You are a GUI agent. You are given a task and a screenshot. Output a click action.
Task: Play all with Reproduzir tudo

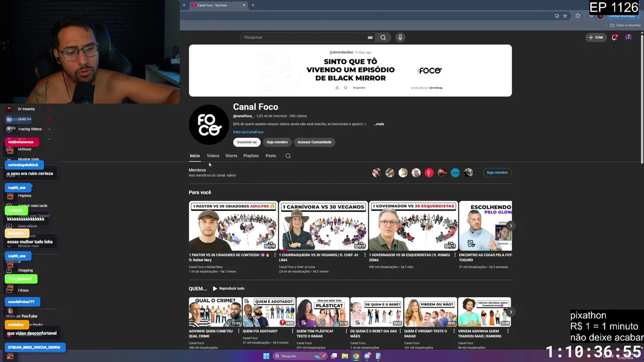point(228,289)
